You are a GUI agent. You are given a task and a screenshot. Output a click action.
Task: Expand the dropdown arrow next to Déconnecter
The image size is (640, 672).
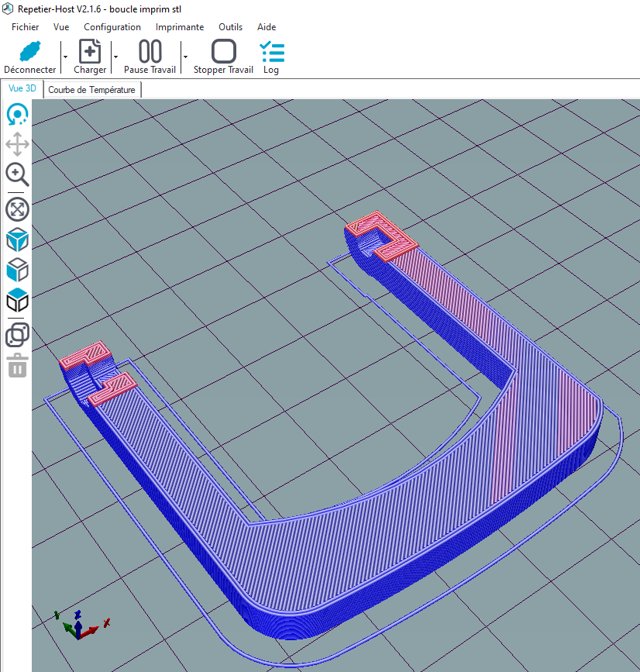66,57
